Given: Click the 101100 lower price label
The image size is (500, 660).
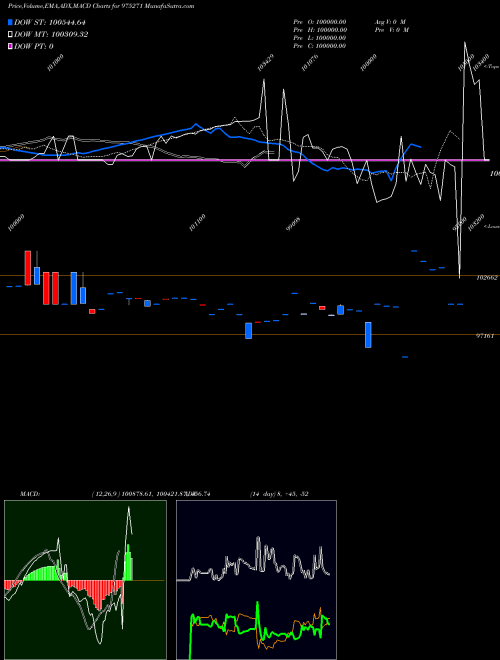Looking at the screenshot, I should (x=197, y=222).
